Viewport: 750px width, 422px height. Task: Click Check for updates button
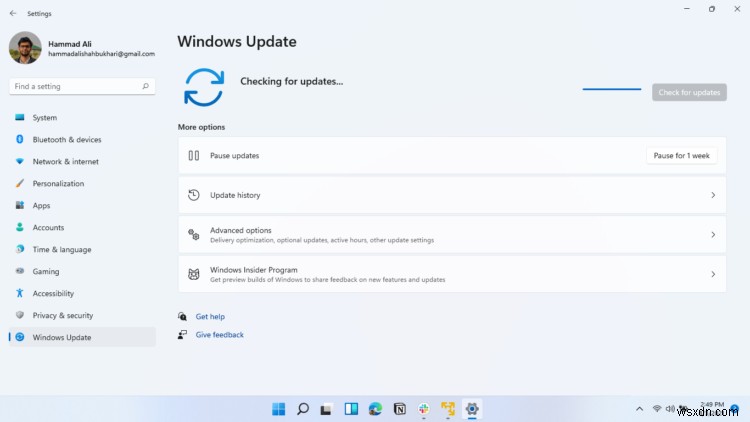point(689,92)
